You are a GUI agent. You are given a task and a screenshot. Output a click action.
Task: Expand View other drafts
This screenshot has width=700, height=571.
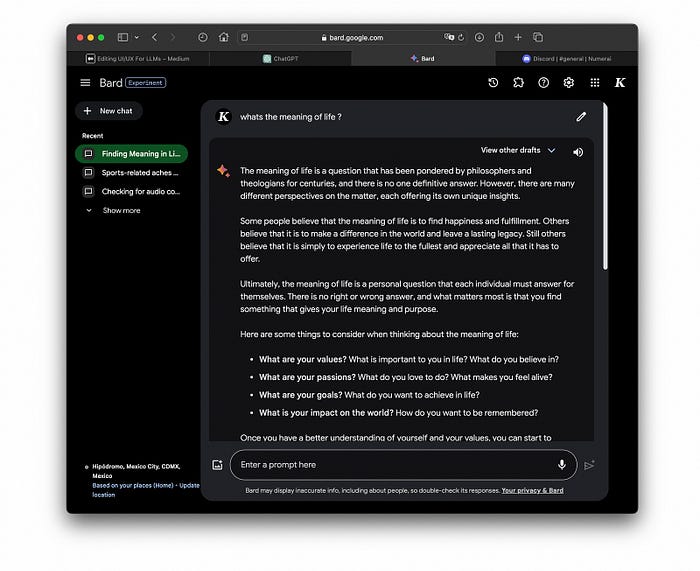click(518, 150)
